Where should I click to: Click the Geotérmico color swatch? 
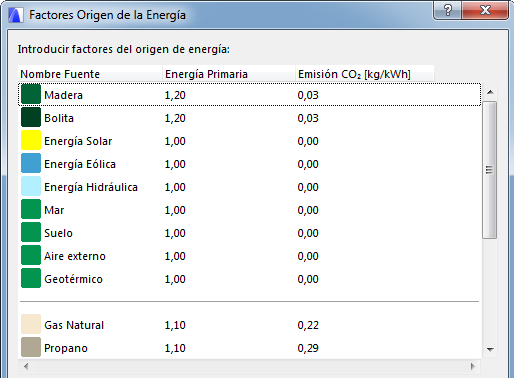click(31, 278)
